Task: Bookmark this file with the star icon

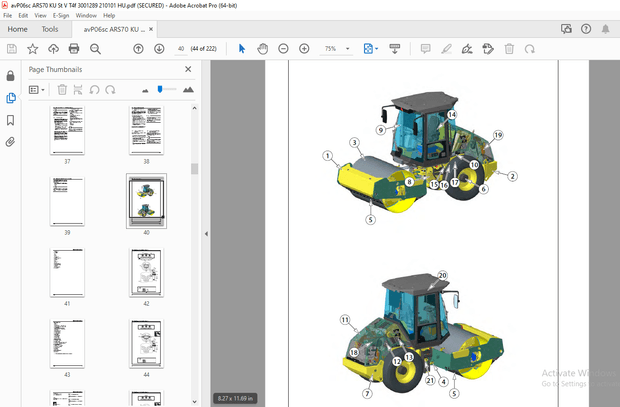Action: (32, 48)
